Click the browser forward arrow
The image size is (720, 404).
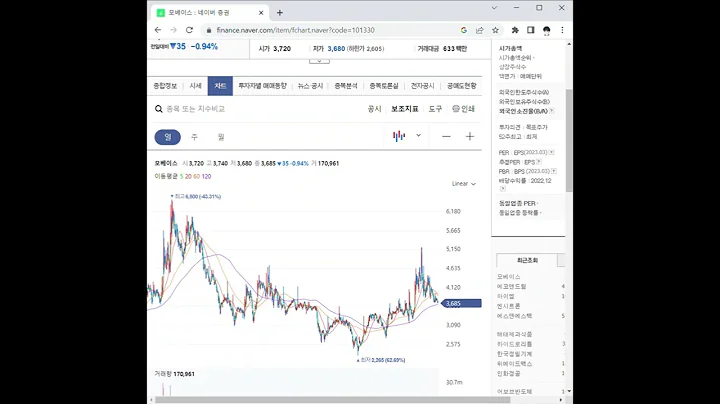click(173, 30)
